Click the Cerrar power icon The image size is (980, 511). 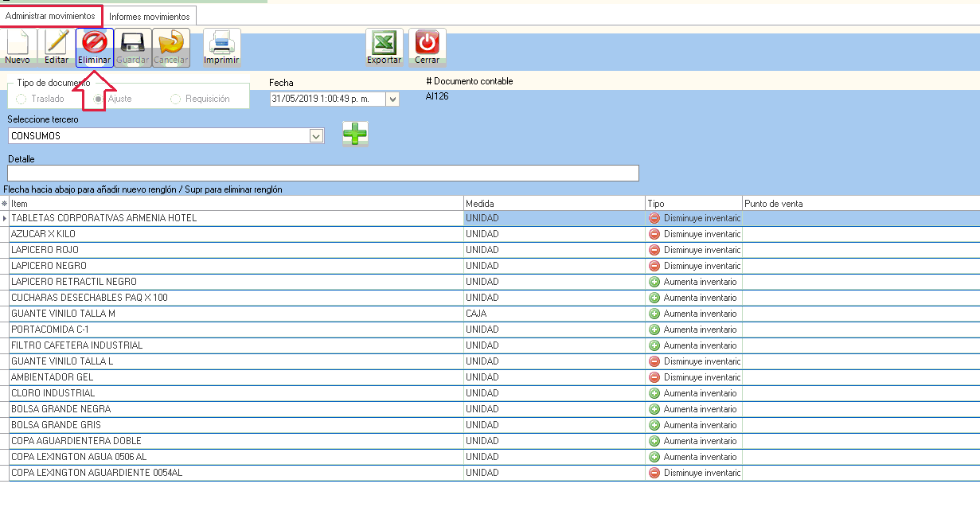pos(427,47)
